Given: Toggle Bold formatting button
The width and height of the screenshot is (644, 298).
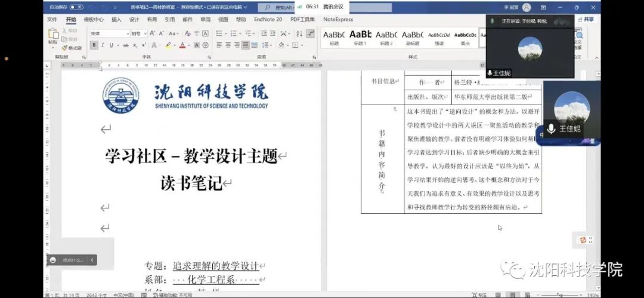Looking at the screenshot, I should point(94,45).
